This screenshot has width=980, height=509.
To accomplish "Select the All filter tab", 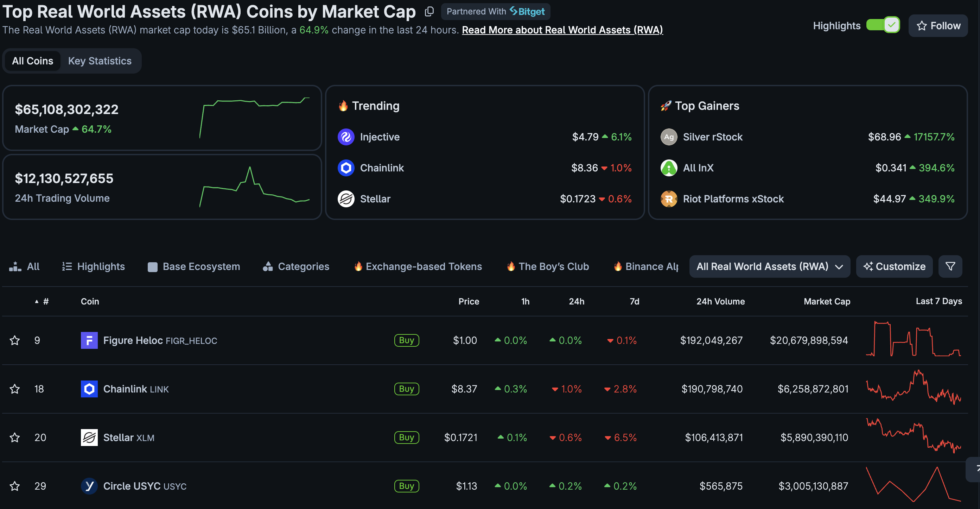I will pyautogui.click(x=24, y=266).
